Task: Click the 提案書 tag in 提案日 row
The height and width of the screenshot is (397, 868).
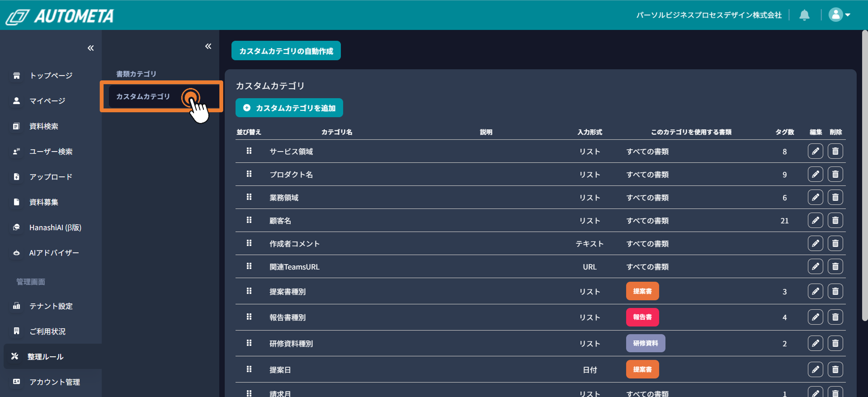Action: tap(642, 369)
